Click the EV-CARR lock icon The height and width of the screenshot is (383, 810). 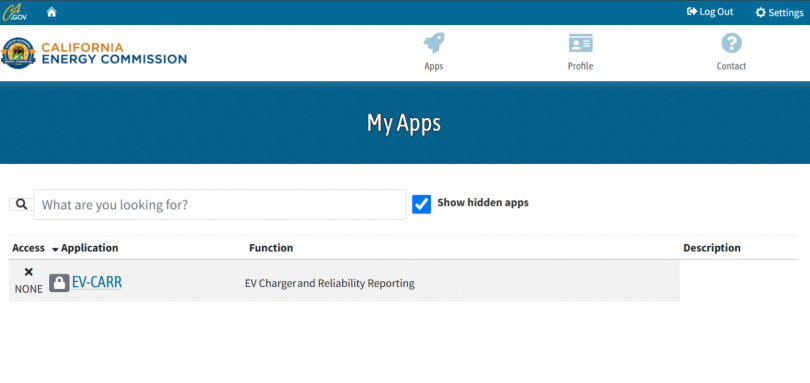click(59, 283)
